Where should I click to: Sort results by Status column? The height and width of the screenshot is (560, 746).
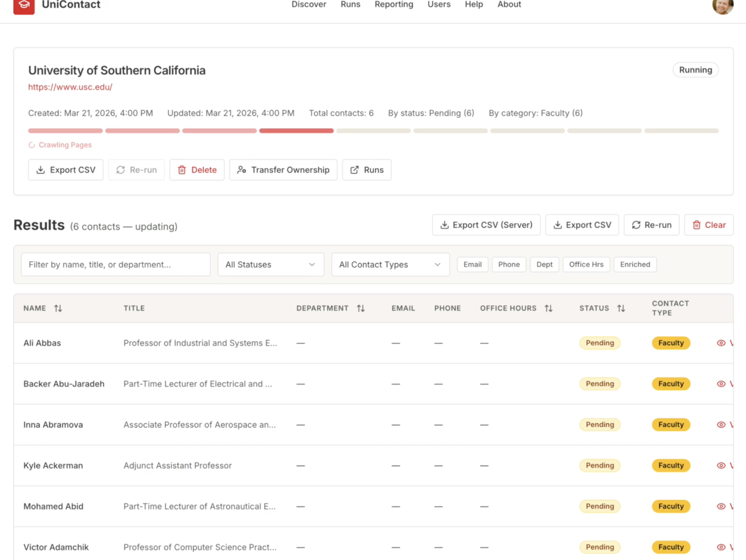[x=621, y=308]
